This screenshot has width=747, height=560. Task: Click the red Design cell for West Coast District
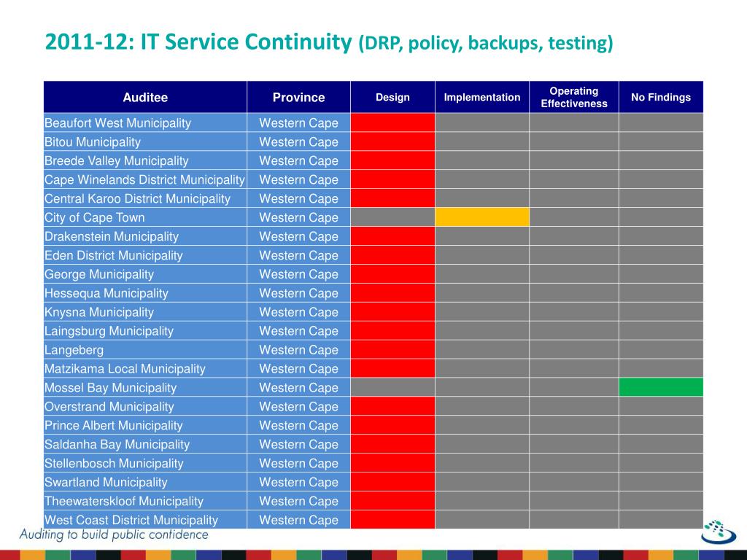[392, 519]
